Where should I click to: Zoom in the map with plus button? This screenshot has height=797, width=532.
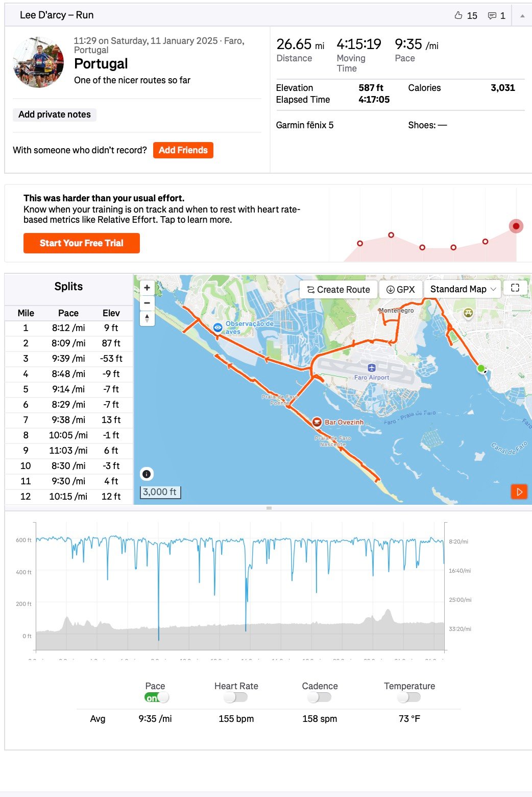(x=147, y=288)
